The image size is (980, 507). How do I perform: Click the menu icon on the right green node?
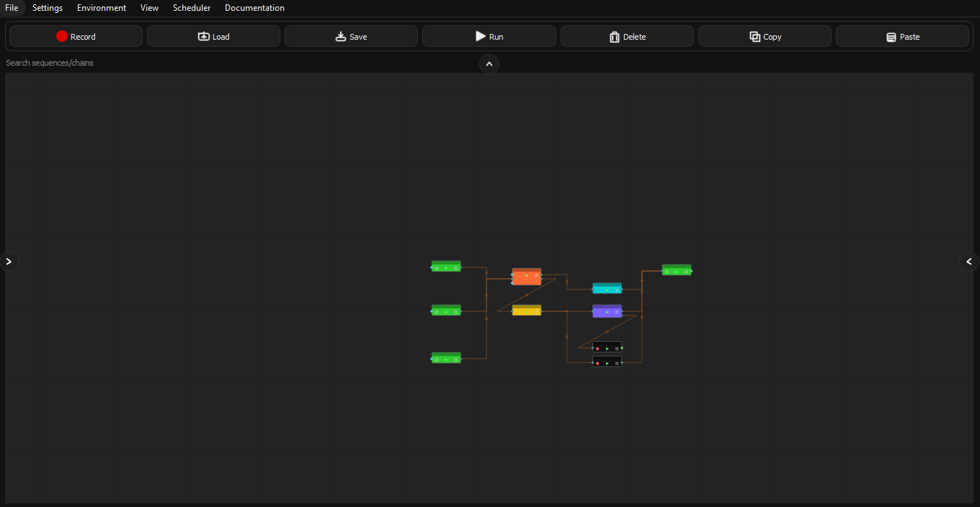[686, 272]
